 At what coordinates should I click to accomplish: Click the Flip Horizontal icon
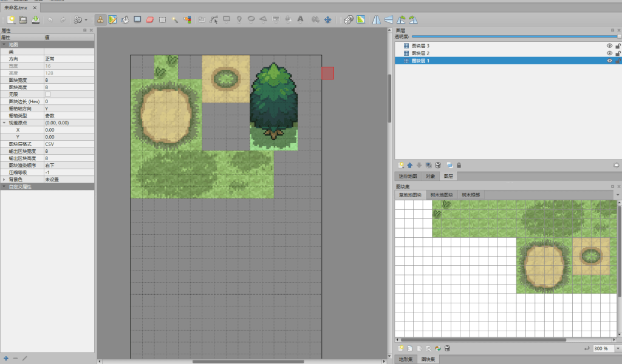pos(377,19)
